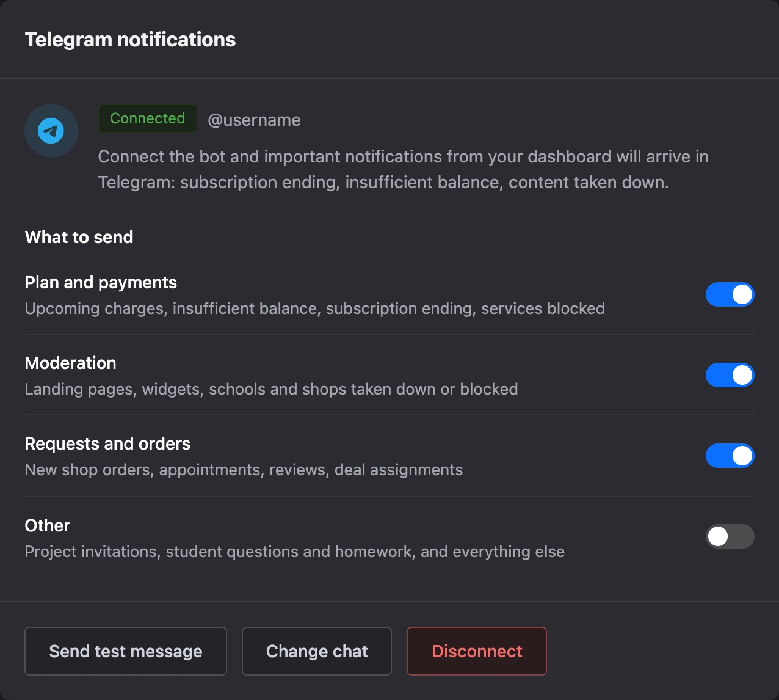Click the green Connected status badge

[x=148, y=118]
